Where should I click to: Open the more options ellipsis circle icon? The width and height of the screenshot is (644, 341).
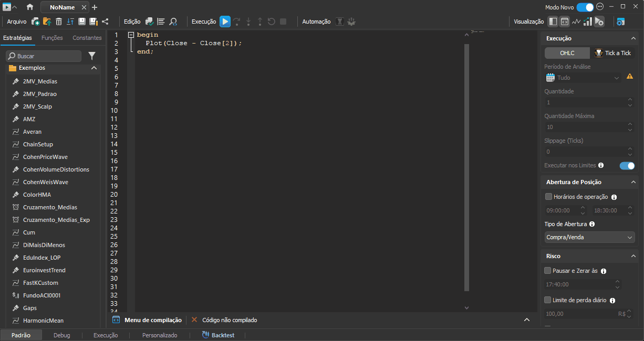click(x=600, y=7)
